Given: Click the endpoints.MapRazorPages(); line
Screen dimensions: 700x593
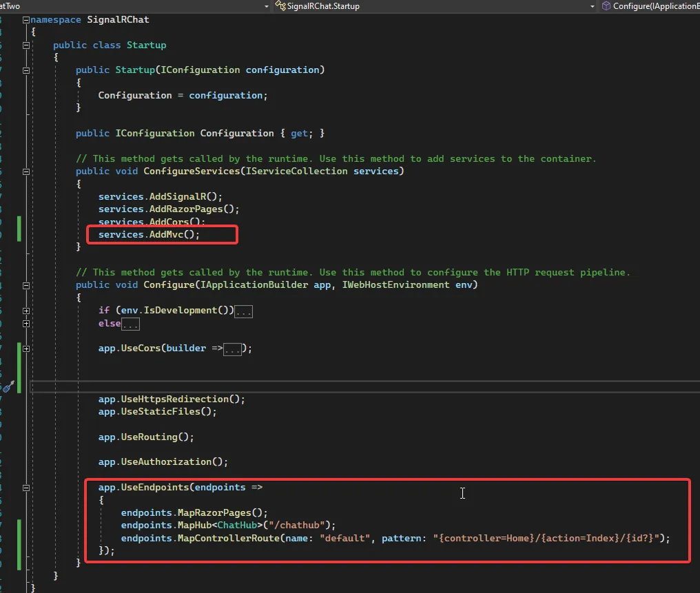Looking at the screenshot, I should [194, 513].
